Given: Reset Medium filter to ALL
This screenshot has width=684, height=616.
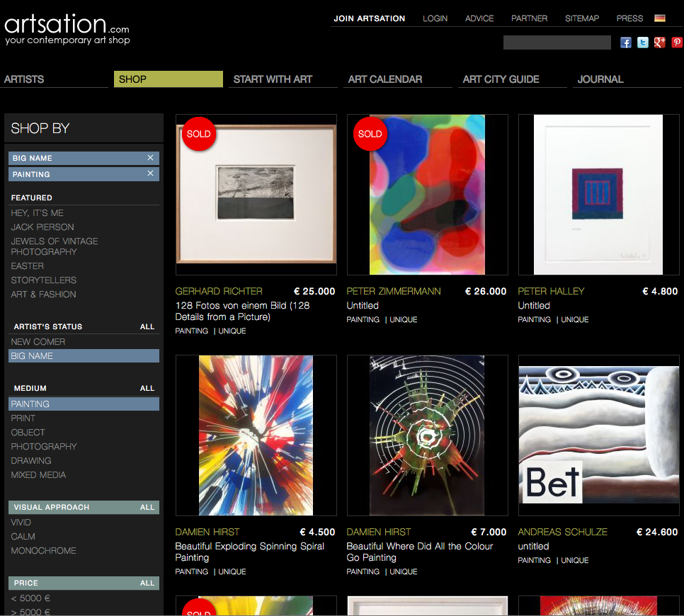Looking at the screenshot, I should [147, 389].
